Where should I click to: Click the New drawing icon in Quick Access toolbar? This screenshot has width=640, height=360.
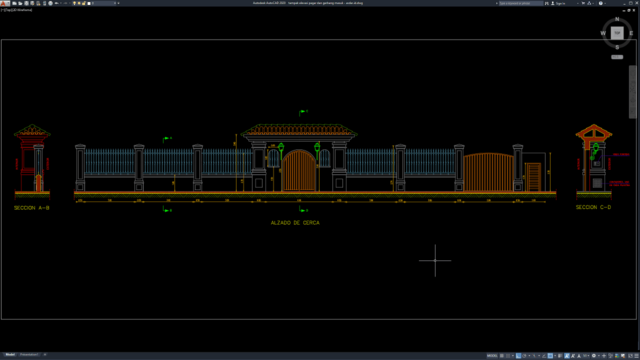[x=14, y=3]
